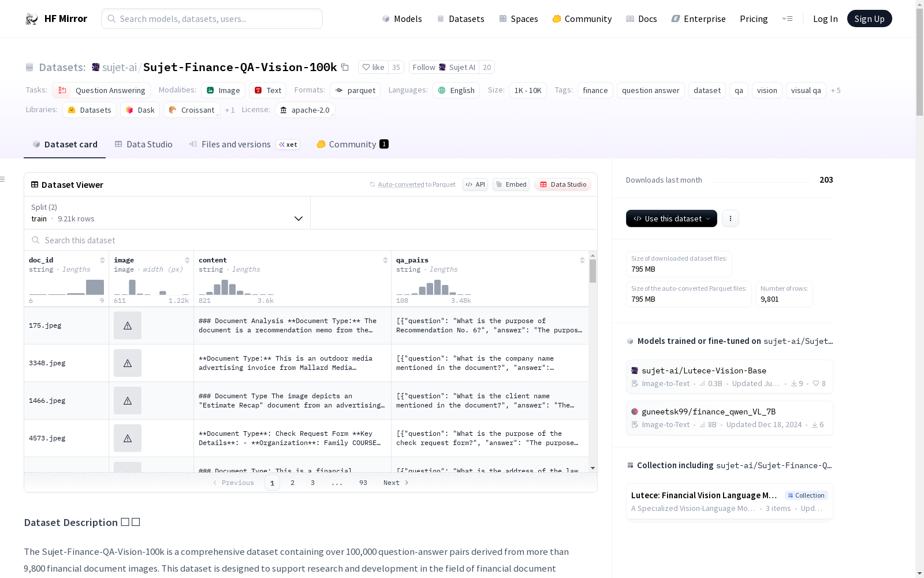Copy dataset name with the copy icon
The width and height of the screenshot is (924, 578).
coord(345,67)
